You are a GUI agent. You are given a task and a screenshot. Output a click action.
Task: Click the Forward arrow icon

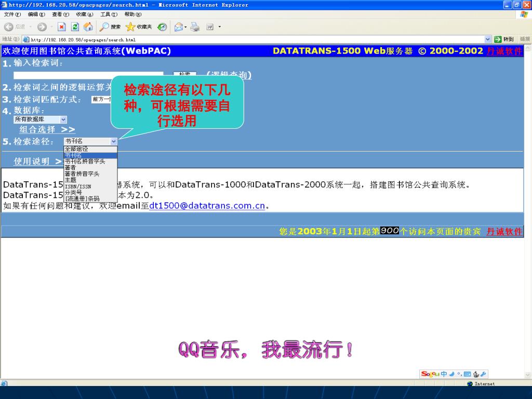tap(42, 27)
